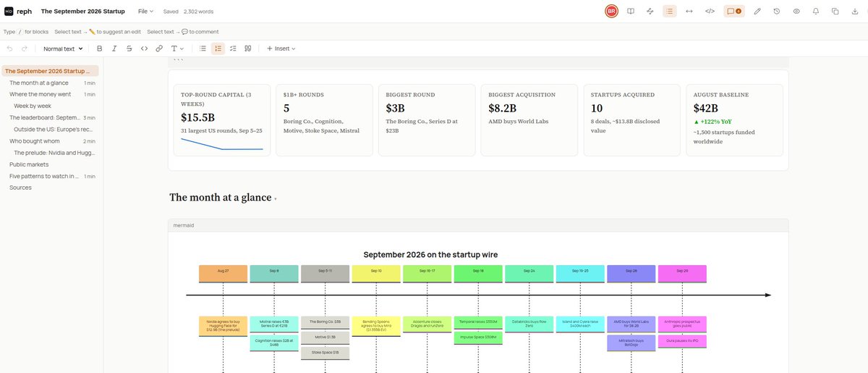Open the text style T dropdown
This screenshot has height=373, width=868.
[177, 49]
